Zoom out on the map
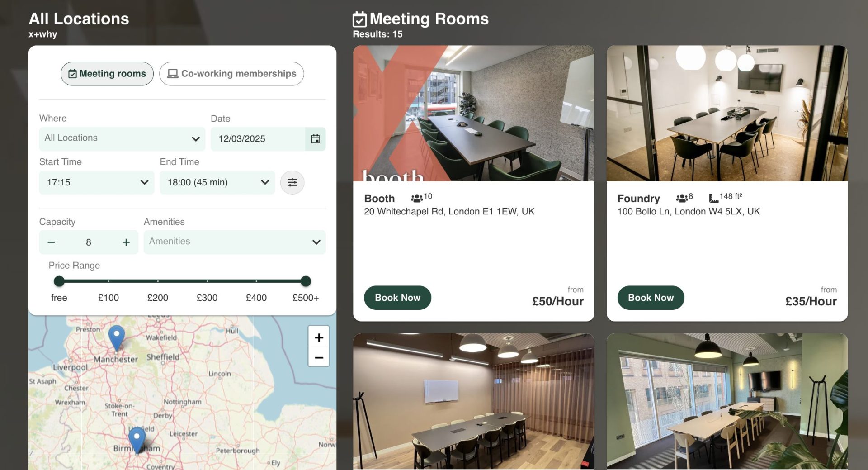868x470 pixels. click(x=319, y=357)
